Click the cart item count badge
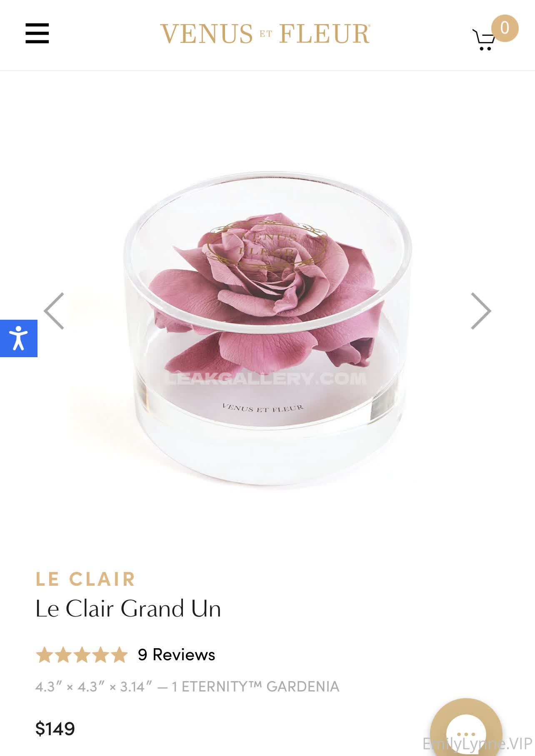Image resolution: width=535 pixels, height=756 pixels. pyautogui.click(x=505, y=28)
